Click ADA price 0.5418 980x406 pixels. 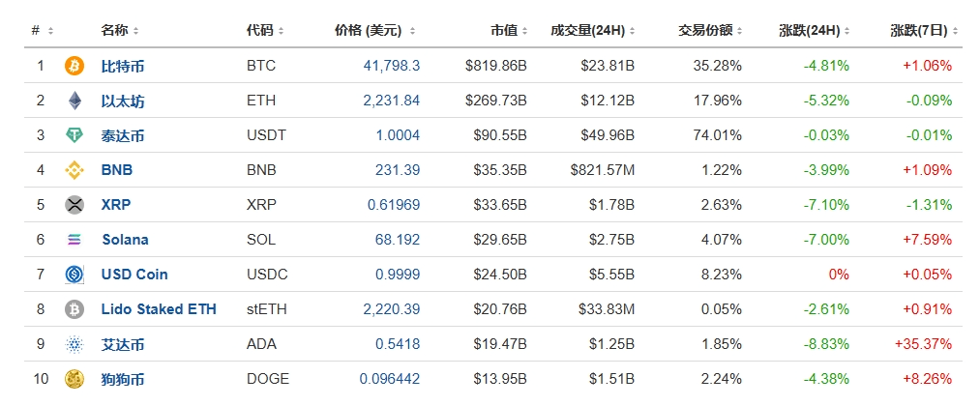(399, 344)
